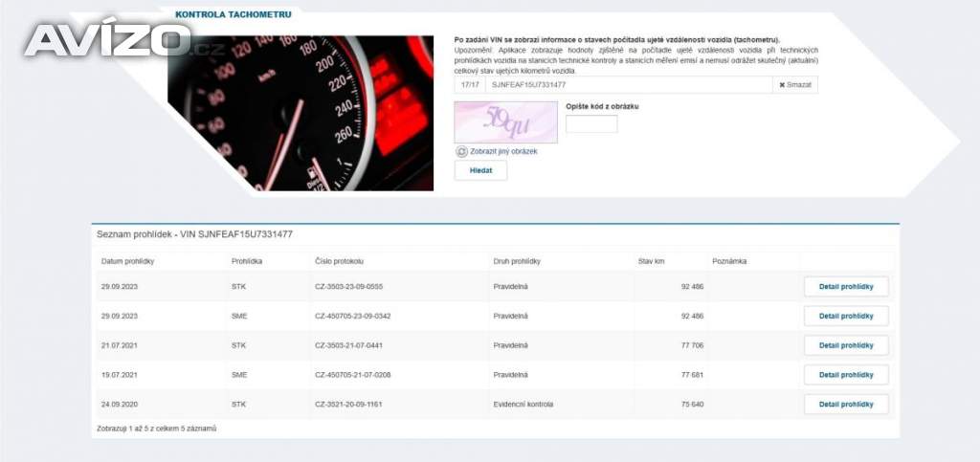Click the Datum prohlídky column header
The image size is (980, 462).
point(127,261)
